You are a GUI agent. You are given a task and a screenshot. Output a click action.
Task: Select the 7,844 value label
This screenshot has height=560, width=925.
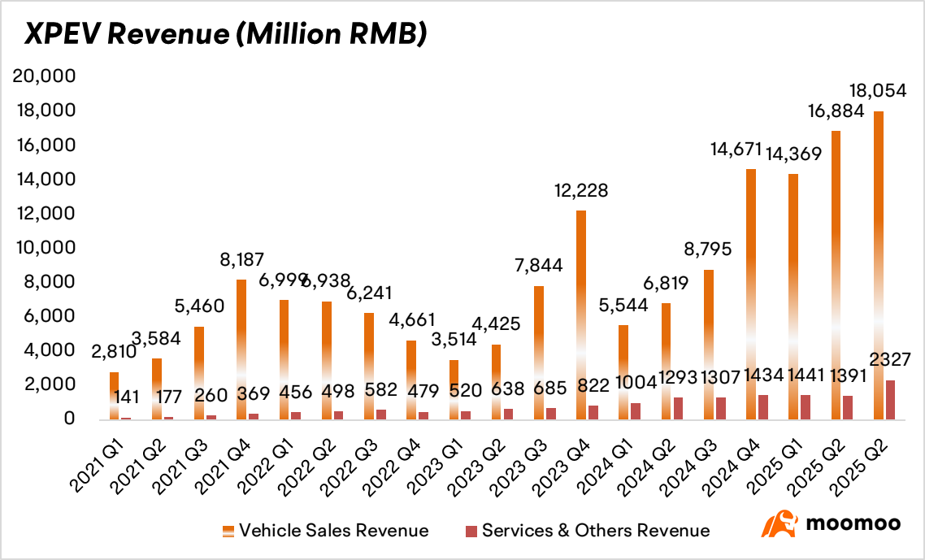(539, 265)
